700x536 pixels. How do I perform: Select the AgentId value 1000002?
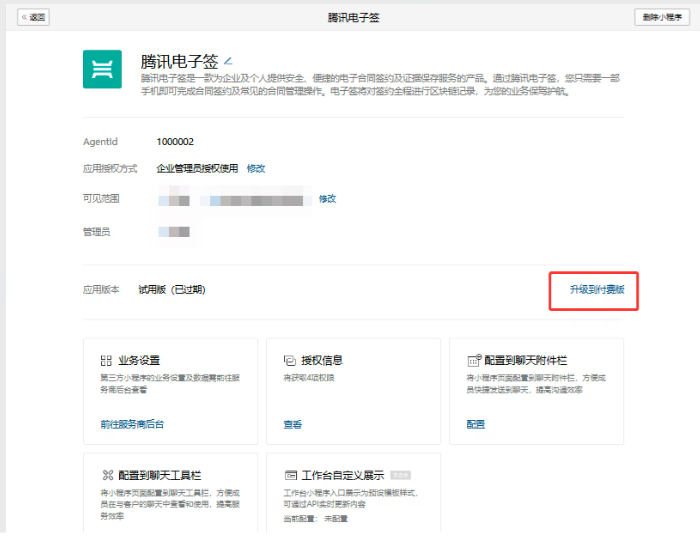click(x=175, y=142)
